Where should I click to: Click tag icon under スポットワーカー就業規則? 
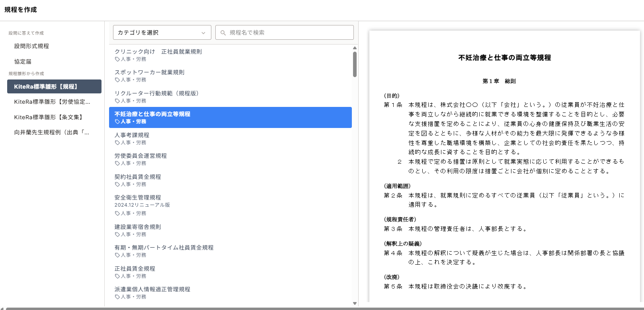click(x=117, y=80)
